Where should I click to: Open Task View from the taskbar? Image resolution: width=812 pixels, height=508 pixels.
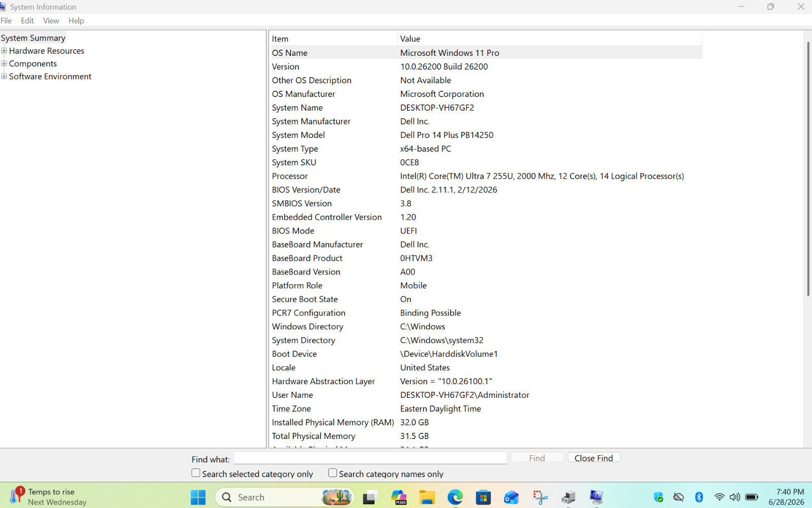pos(369,497)
